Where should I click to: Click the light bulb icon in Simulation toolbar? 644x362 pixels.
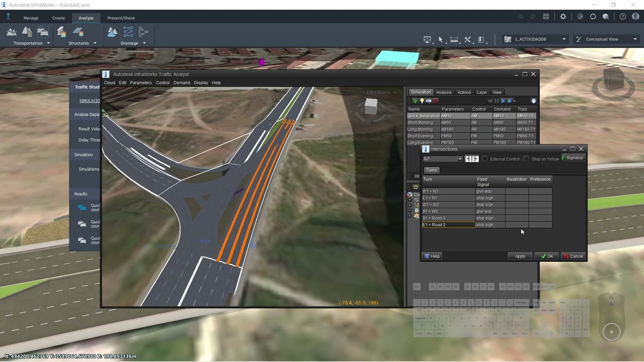point(422,101)
